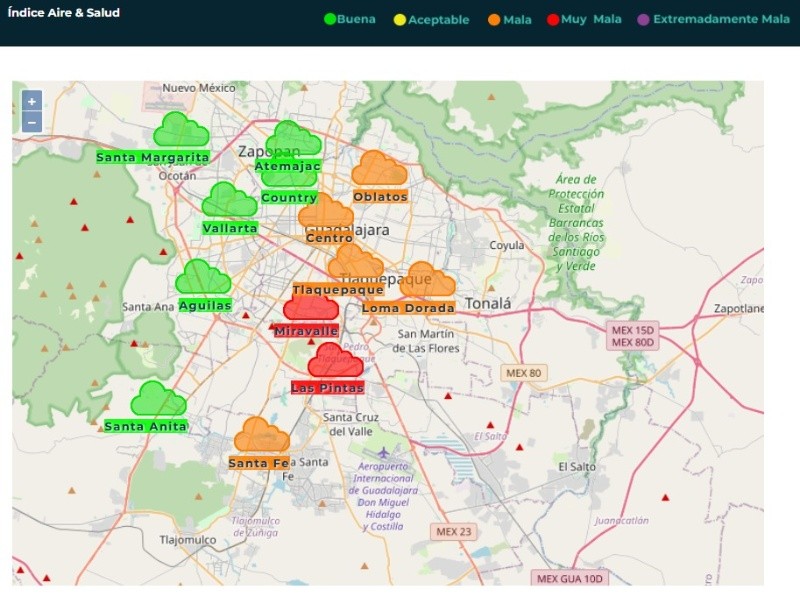Zoom in with the plus button
The image size is (800, 597).
coord(32,101)
